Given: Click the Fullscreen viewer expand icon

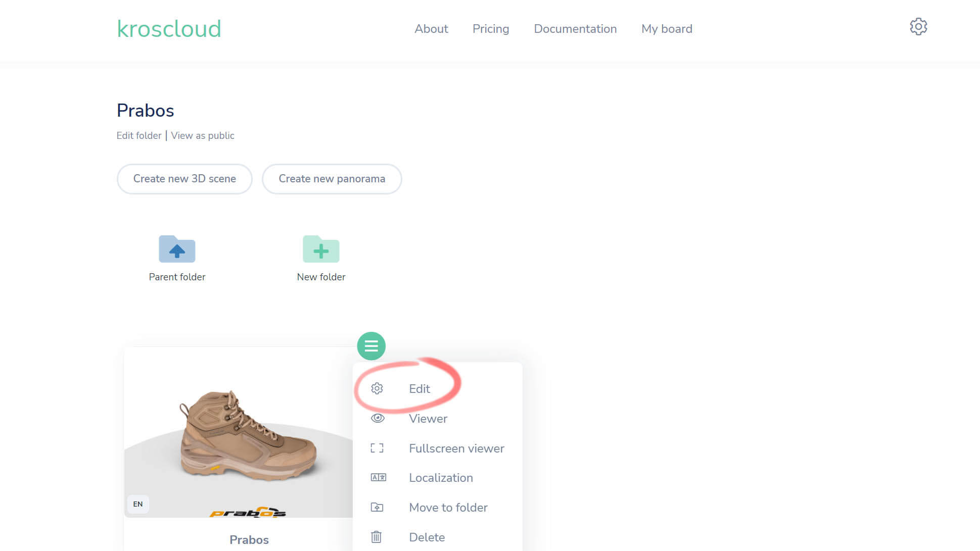Looking at the screenshot, I should tap(377, 448).
